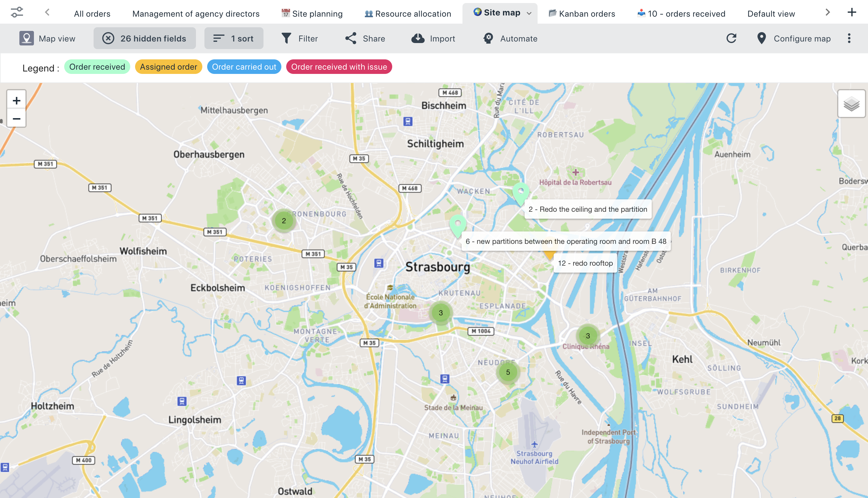Open the map layers selector
The width and height of the screenshot is (868, 498).
tap(851, 104)
